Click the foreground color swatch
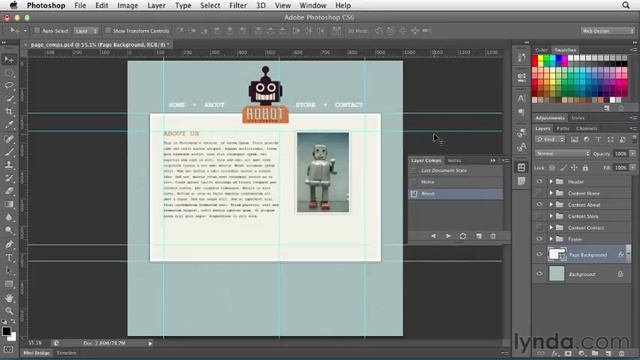The width and height of the screenshot is (640, 360). 6,331
